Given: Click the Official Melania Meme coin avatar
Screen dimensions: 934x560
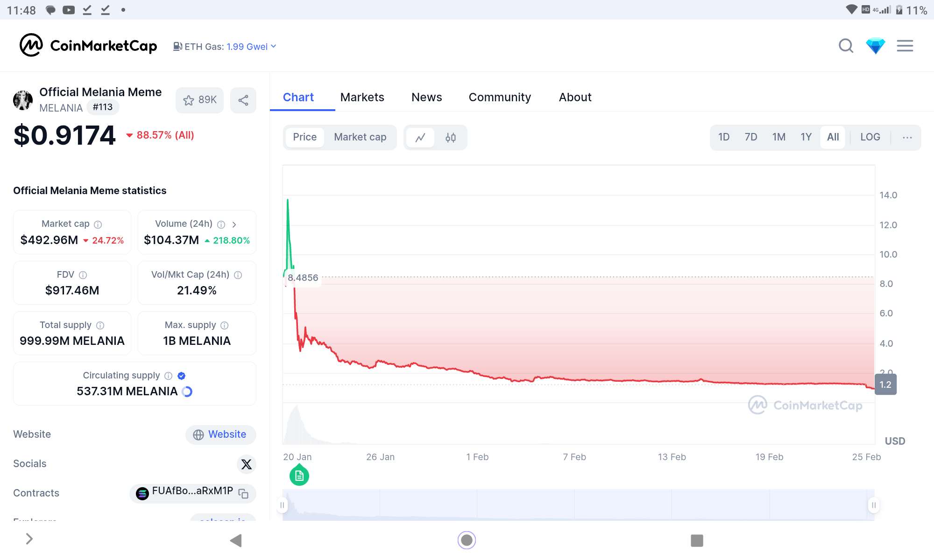Looking at the screenshot, I should pos(23,100).
